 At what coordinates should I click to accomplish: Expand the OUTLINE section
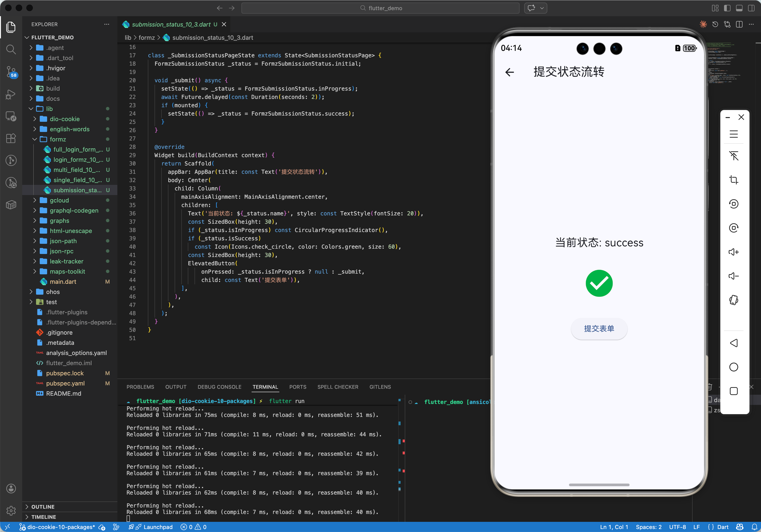point(43,507)
